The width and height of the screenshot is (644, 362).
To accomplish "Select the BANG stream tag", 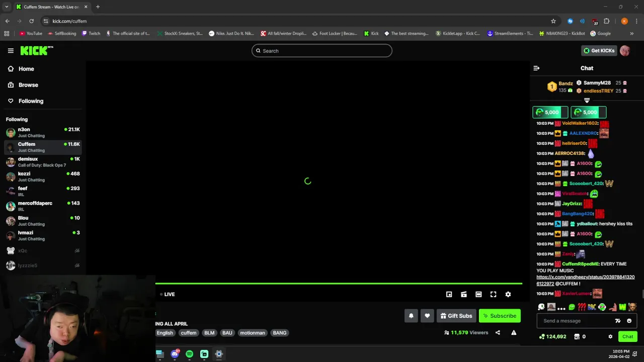I will click(x=280, y=333).
